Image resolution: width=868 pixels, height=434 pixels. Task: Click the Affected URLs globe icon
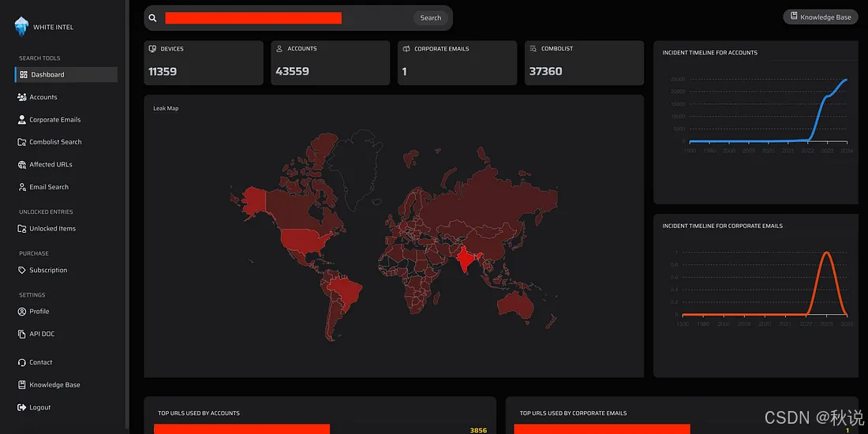pyautogui.click(x=22, y=164)
